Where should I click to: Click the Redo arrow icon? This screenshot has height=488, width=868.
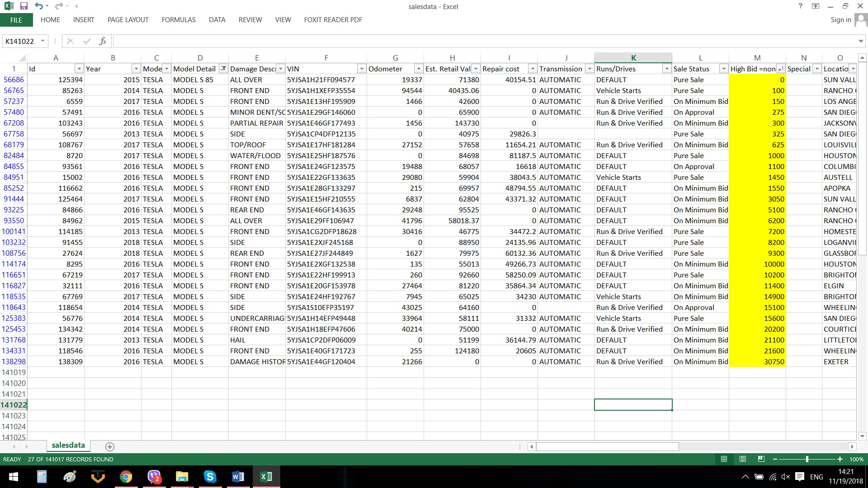[59, 6]
